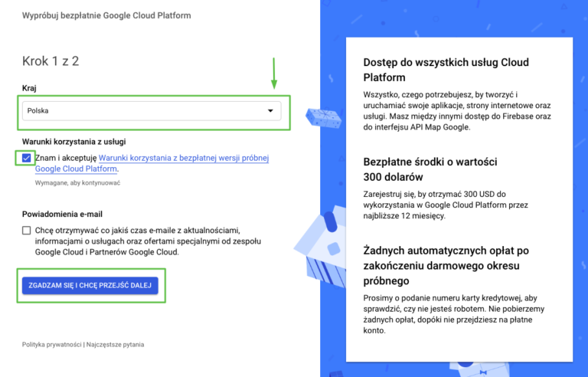Click the 'Wymagane, aby kontynuować' helper text
The image size is (588, 377).
click(x=77, y=183)
